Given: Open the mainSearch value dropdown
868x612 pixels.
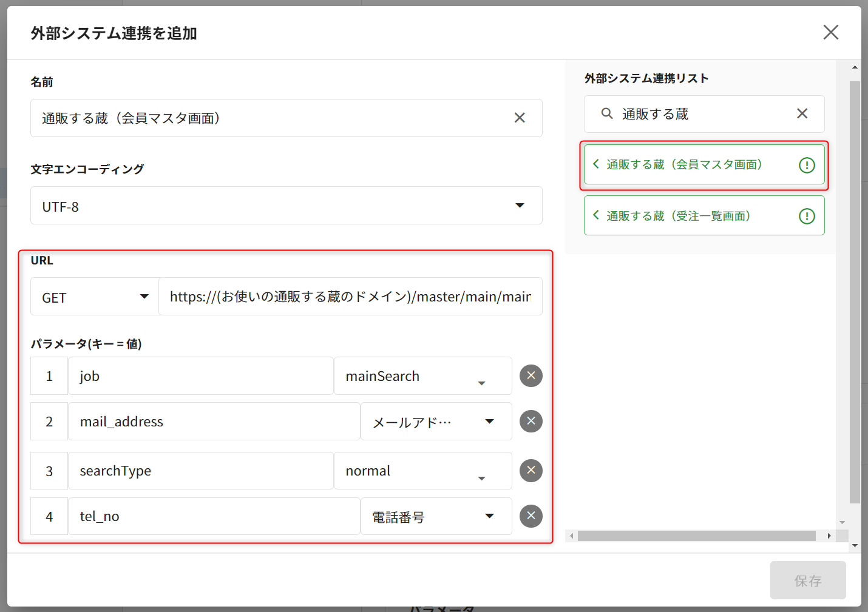Looking at the screenshot, I should point(481,383).
